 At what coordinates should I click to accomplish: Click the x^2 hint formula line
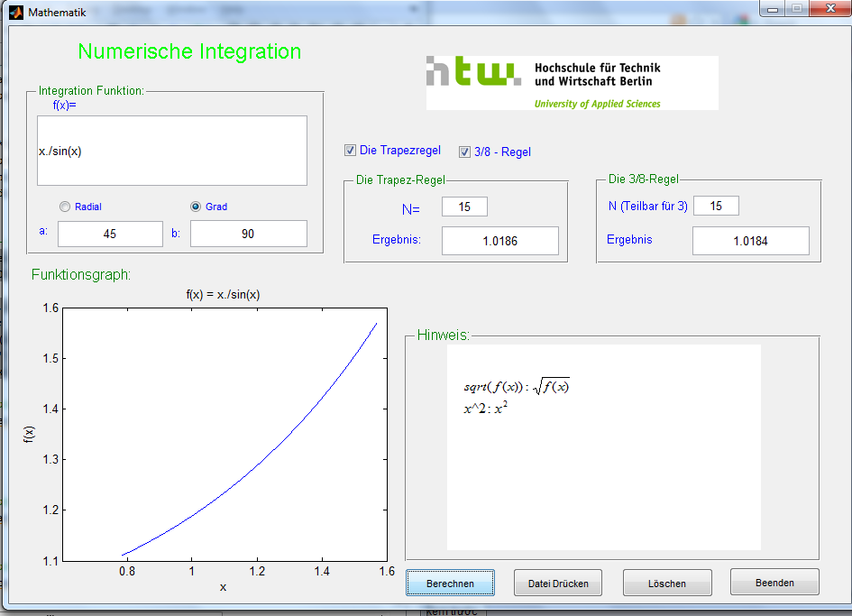(486, 409)
